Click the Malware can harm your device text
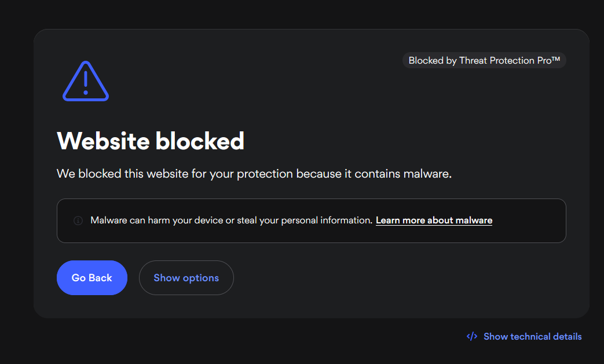Image resolution: width=604 pixels, height=364 pixels. pyautogui.click(x=231, y=220)
